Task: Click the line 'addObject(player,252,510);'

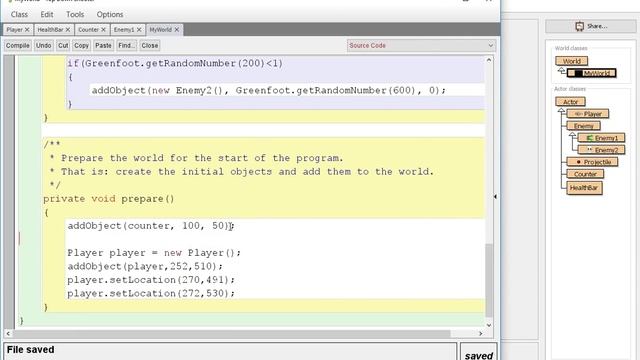Action: pos(145,266)
